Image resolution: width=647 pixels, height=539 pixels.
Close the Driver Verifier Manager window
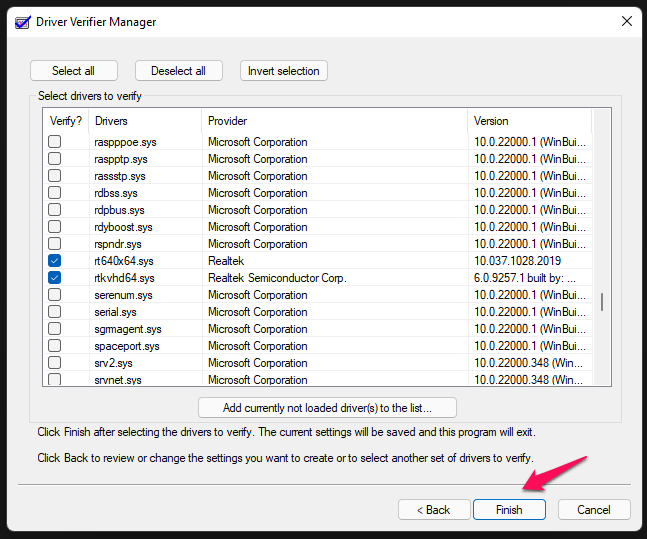[x=626, y=21]
